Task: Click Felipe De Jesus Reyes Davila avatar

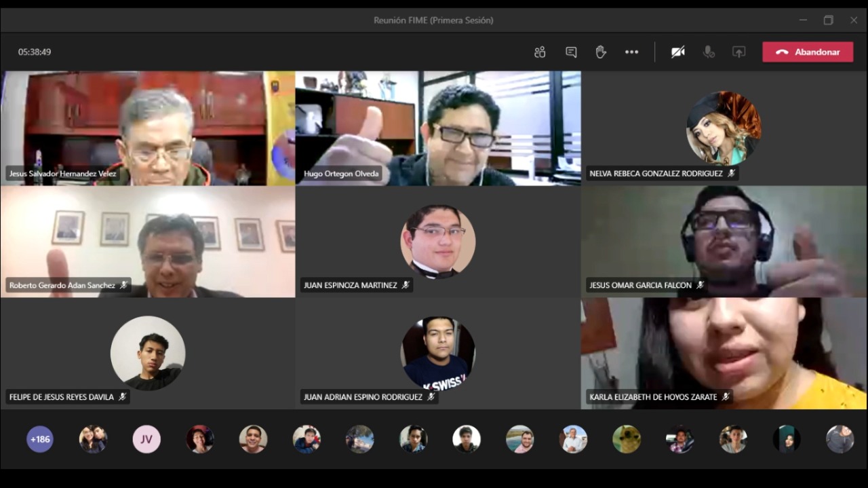Action: point(148,353)
